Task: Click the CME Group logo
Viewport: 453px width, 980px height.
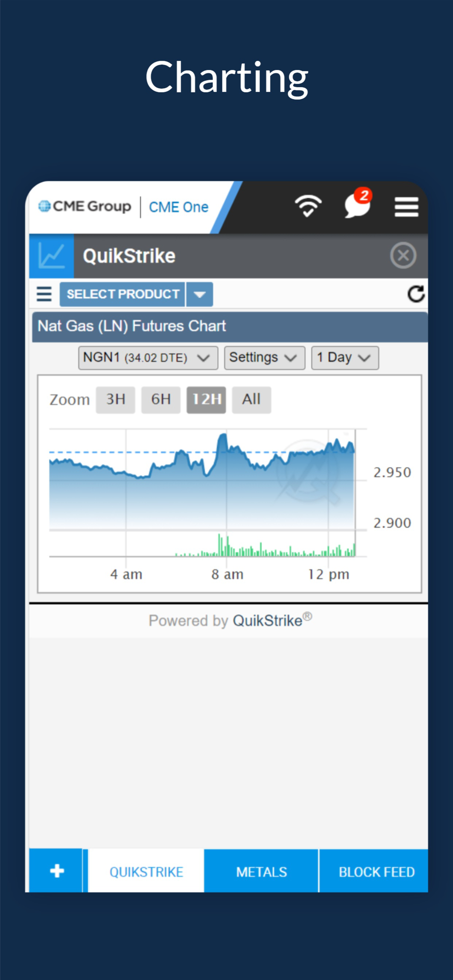Action: coord(85,206)
